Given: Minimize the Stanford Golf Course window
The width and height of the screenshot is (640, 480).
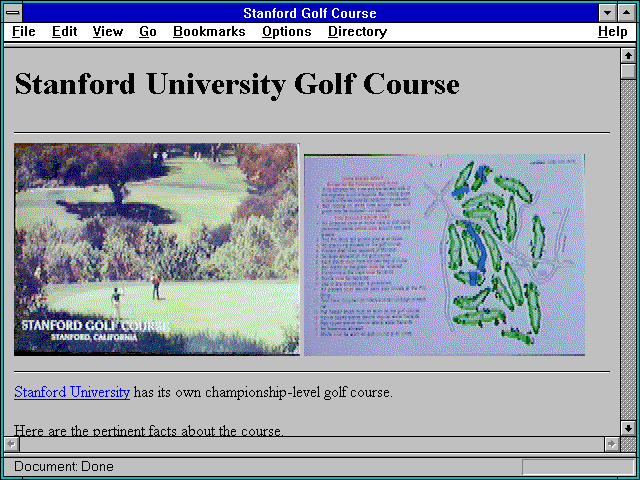Looking at the screenshot, I should click(608, 13).
